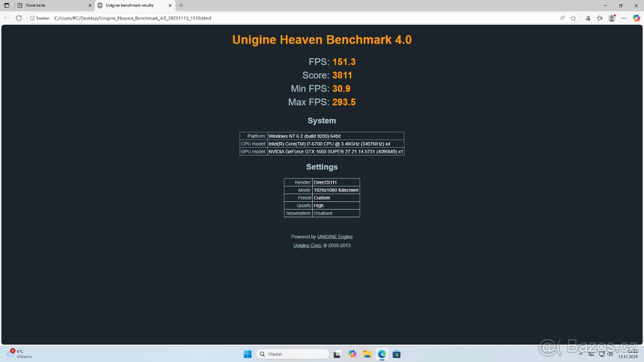Refresh the benchmark results page
644x362 pixels.
pyautogui.click(x=19, y=18)
